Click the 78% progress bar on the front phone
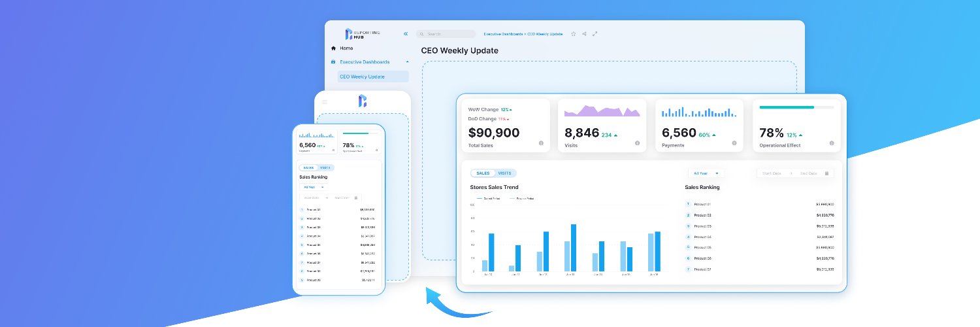 [x=360, y=133]
